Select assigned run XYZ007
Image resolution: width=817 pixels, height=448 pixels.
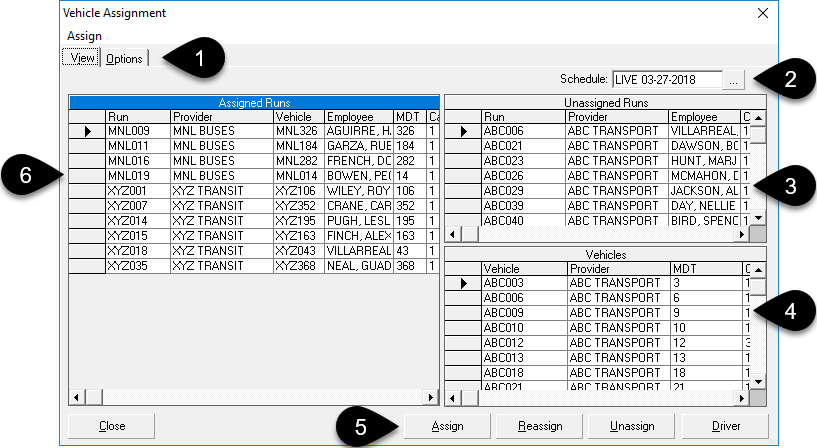click(138, 206)
